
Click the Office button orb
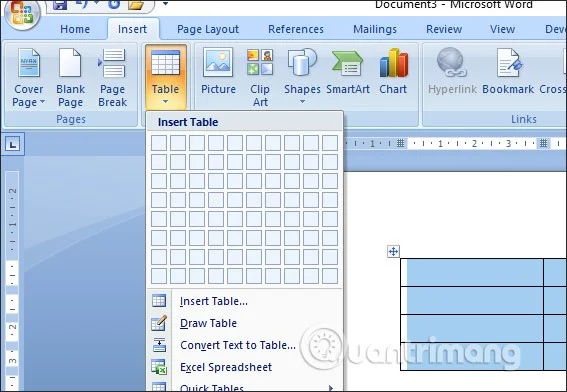point(22,13)
